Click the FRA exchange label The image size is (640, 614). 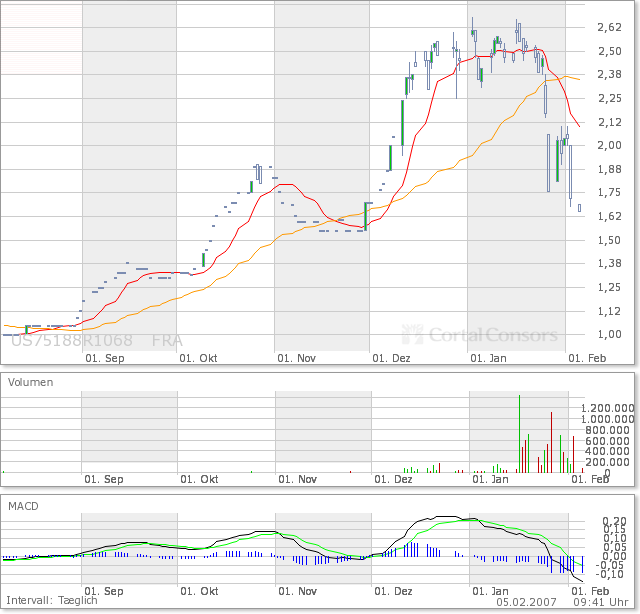coord(167,340)
